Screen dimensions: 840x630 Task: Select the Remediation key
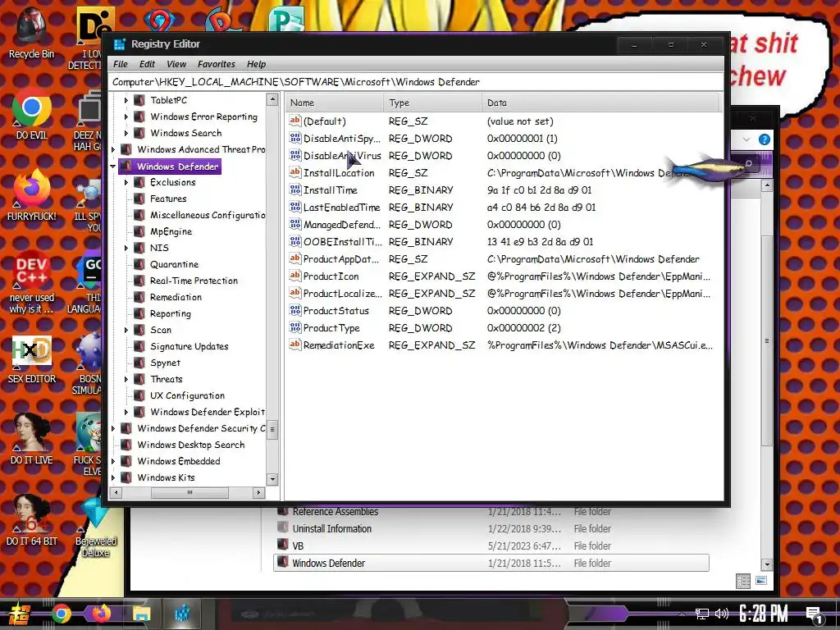click(x=176, y=297)
